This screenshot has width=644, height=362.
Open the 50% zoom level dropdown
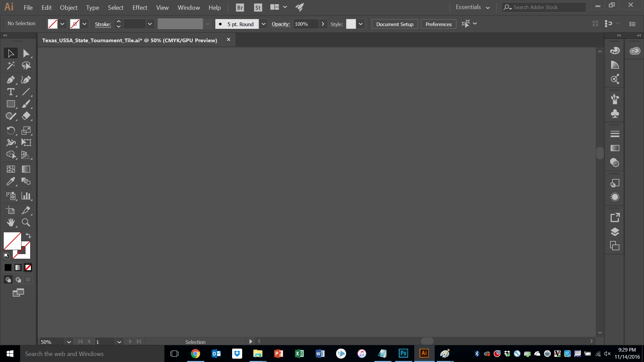pyautogui.click(x=69, y=342)
